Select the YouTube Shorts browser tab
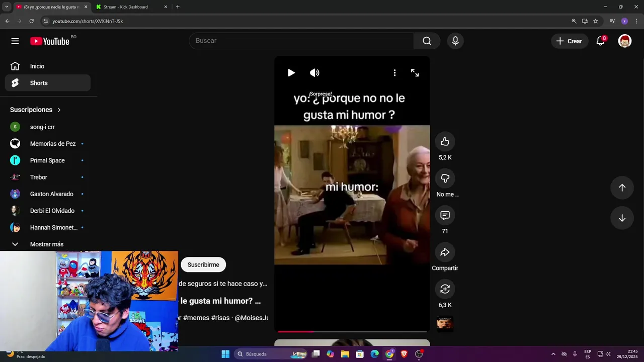 pyautogui.click(x=50, y=7)
